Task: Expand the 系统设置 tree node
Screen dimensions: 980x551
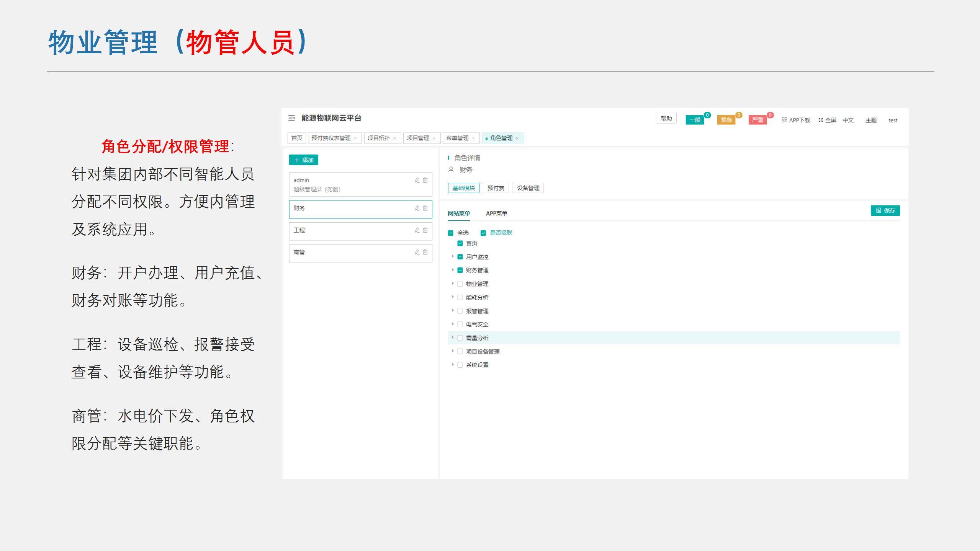Action: point(453,365)
